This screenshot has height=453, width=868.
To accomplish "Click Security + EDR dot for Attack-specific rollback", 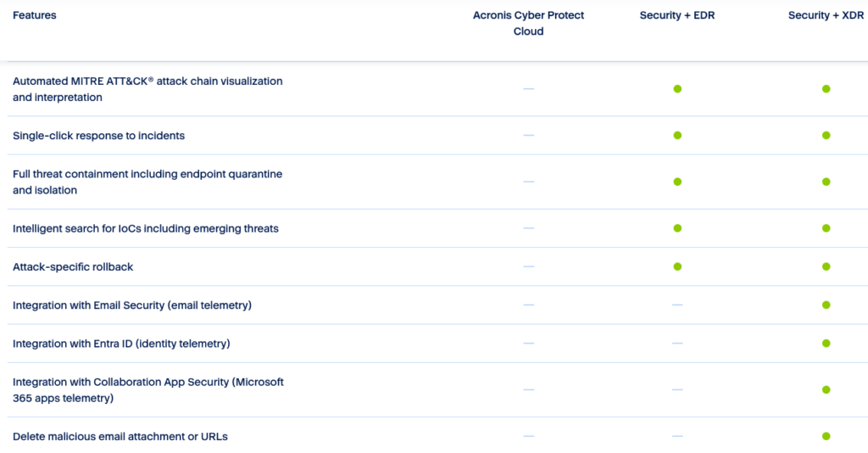I will click(x=677, y=266).
